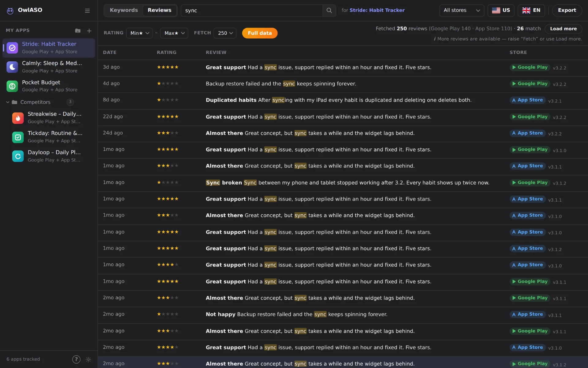Switch to the Keywords tab
Screen dimensions: 588x368
(124, 10)
